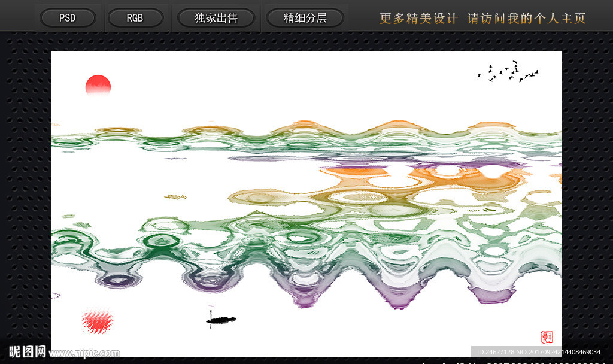Click the PSD badge button
The width and height of the screenshot is (613, 364).
point(68,18)
